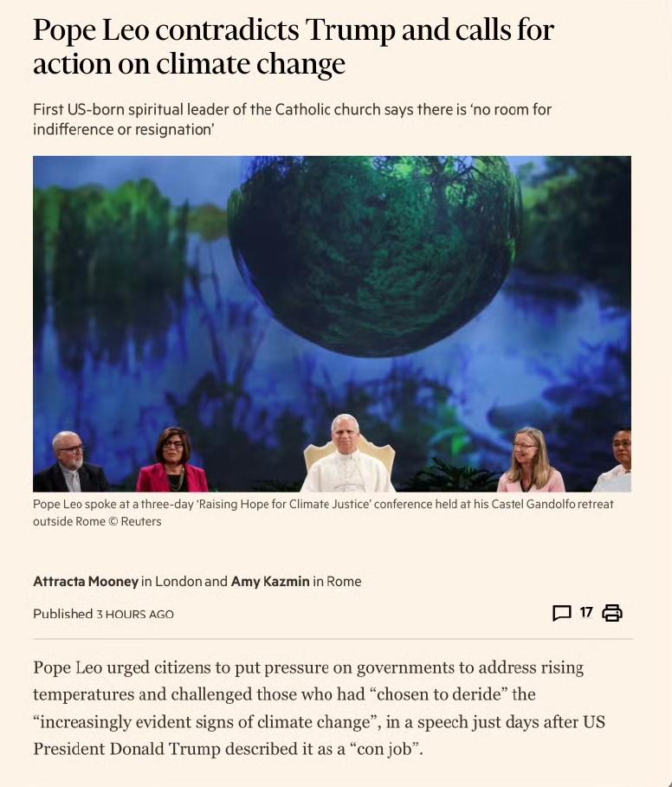
Task: Click the headline about Pope Leo and Trump
Action: [x=294, y=47]
